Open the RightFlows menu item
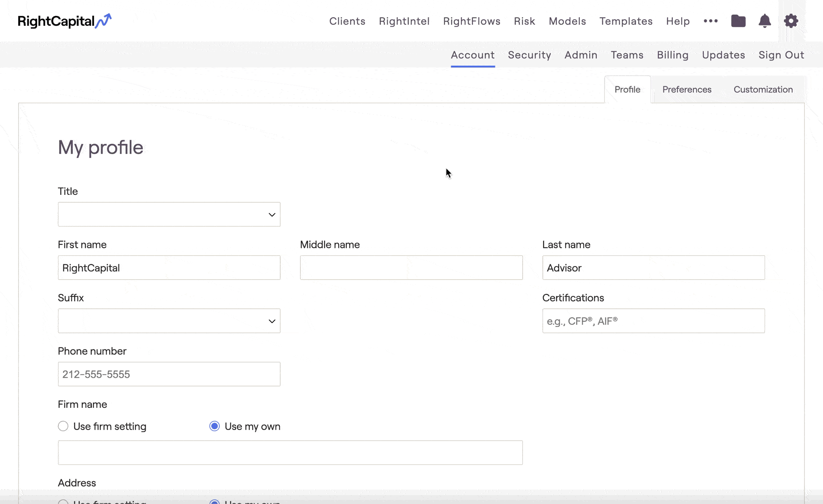The height and width of the screenshot is (504, 823). (472, 21)
